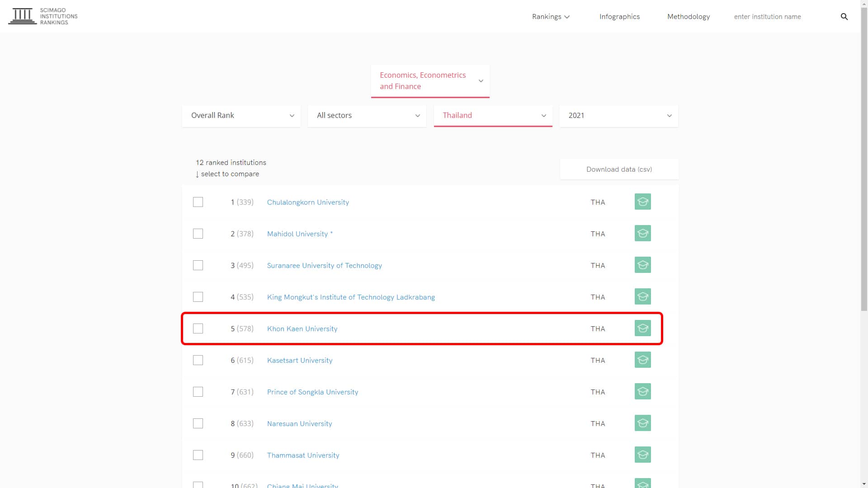This screenshot has width=868, height=488.
Task: Click the "select to compare" label
Action: [230, 174]
